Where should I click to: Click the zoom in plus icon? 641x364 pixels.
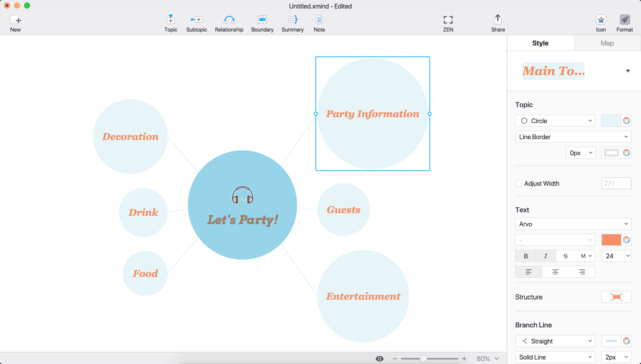click(x=464, y=359)
